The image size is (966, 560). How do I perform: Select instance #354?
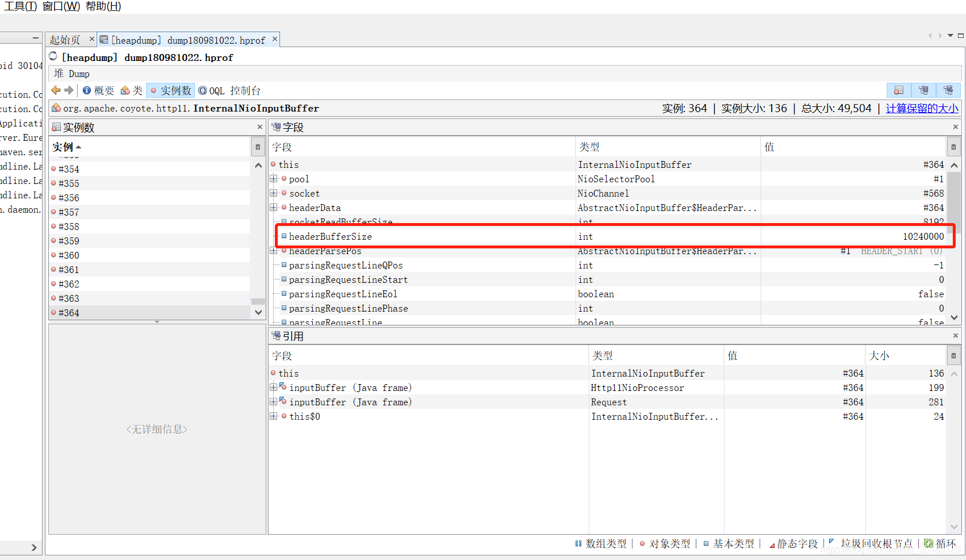coord(150,169)
